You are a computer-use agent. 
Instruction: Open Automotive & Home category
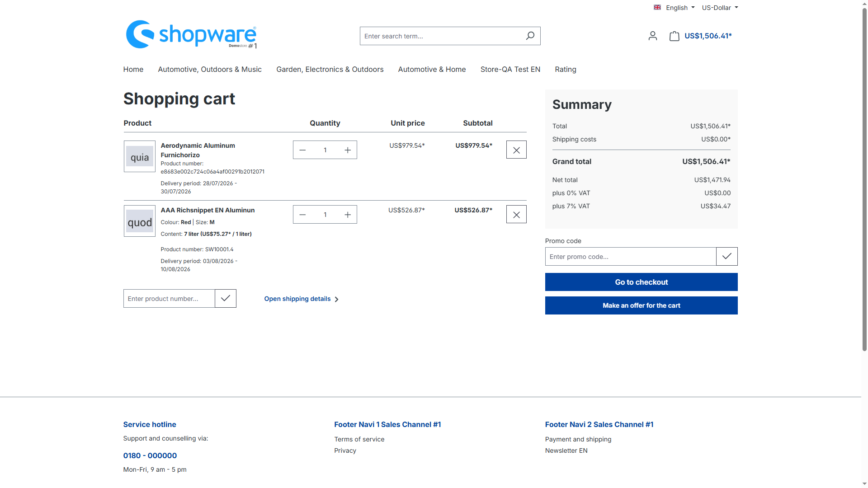pos(432,69)
